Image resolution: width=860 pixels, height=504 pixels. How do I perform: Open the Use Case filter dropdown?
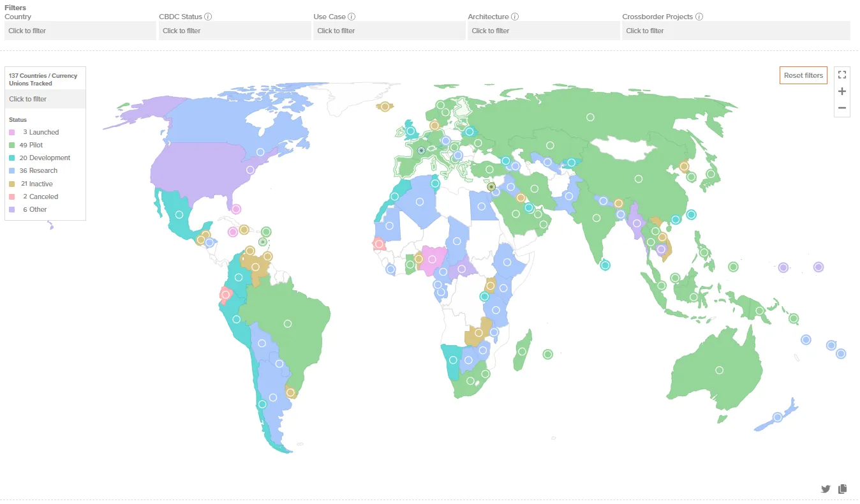point(389,31)
